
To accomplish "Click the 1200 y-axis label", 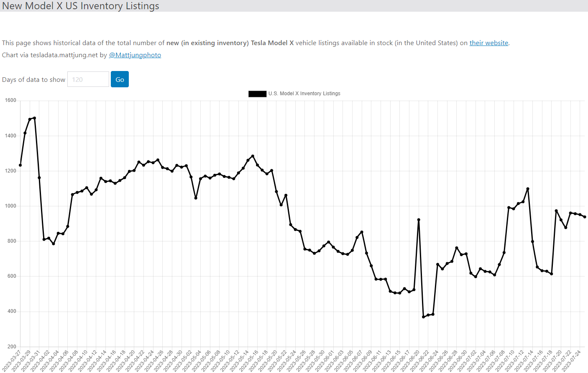I will point(11,171).
